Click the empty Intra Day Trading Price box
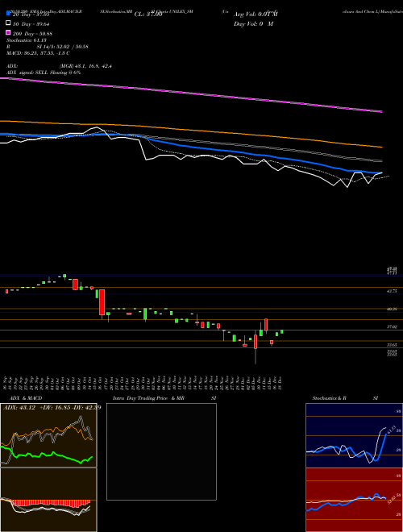The height and width of the screenshot is (532, 403). click(161, 451)
